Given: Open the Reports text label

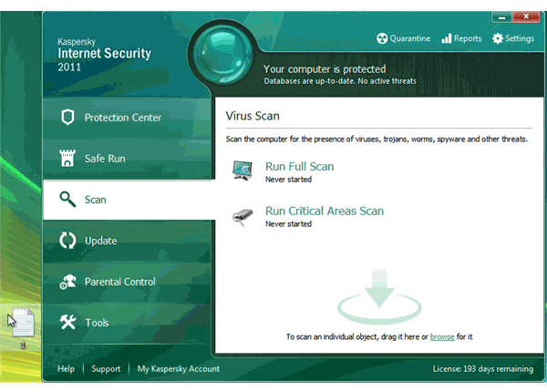Looking at the screenshot, I should click(x=468, y=38).
